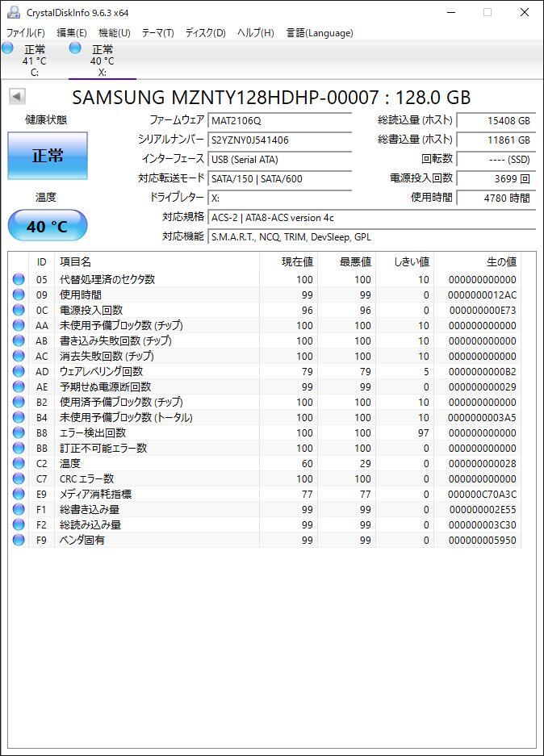
Task: Click power-on count value 3699 回
Action: (x=496, y=178)
